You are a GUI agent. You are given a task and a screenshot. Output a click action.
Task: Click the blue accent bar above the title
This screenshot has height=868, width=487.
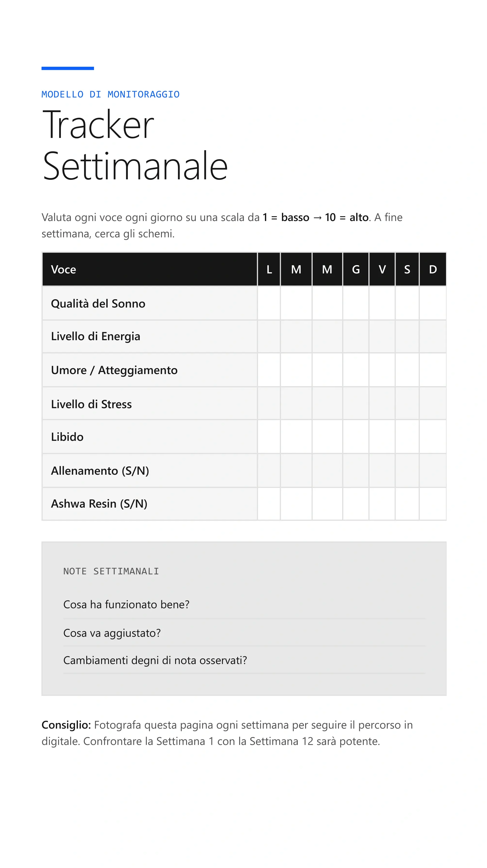point(68,68)
